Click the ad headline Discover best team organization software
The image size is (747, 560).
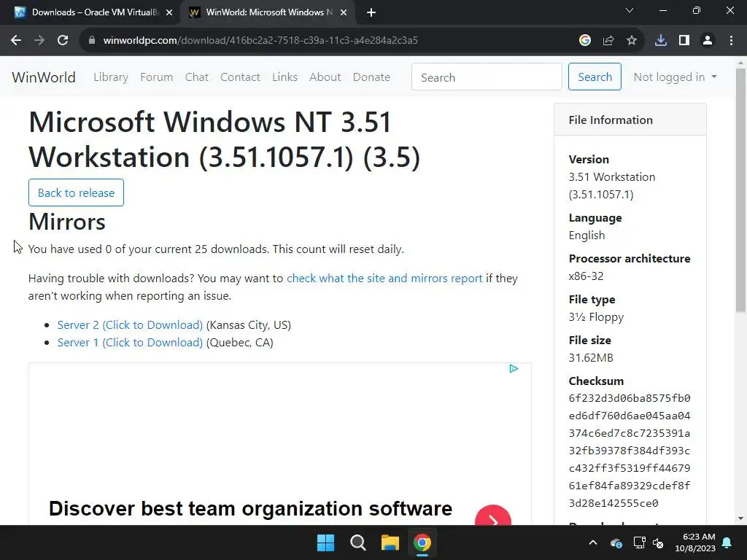pyautogui.click(x=251, y=508)
